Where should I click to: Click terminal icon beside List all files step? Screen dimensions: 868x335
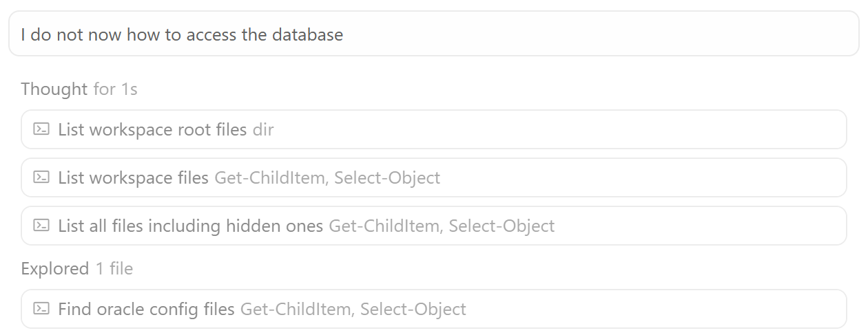(41, 226)
